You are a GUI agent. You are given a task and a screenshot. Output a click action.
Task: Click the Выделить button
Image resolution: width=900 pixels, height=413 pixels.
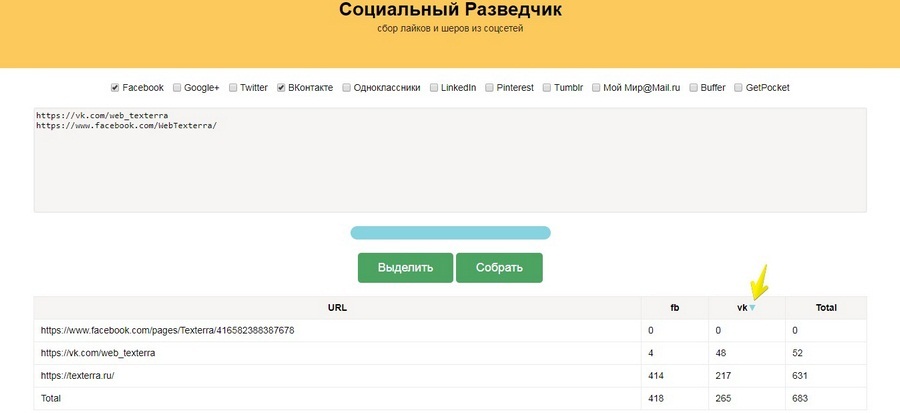(x=405, y=268)
